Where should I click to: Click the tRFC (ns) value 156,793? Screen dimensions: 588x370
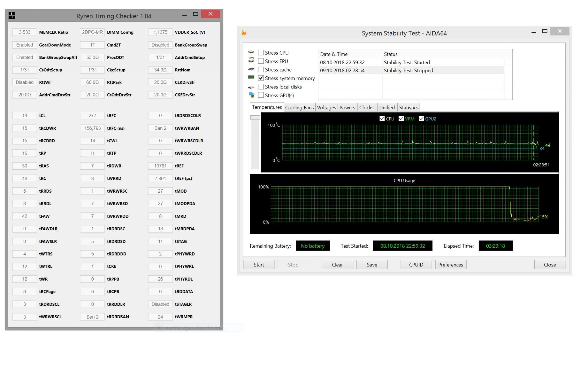pos(92,128)
